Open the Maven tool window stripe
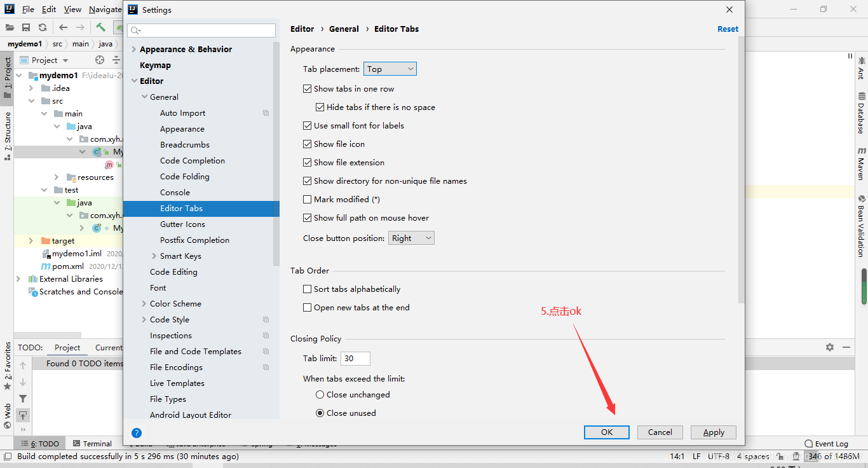Screen dimensions: 868x468 point(862,163)
